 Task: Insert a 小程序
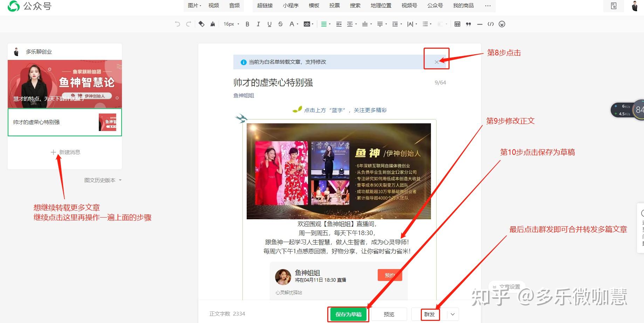(x=290, y=6)
